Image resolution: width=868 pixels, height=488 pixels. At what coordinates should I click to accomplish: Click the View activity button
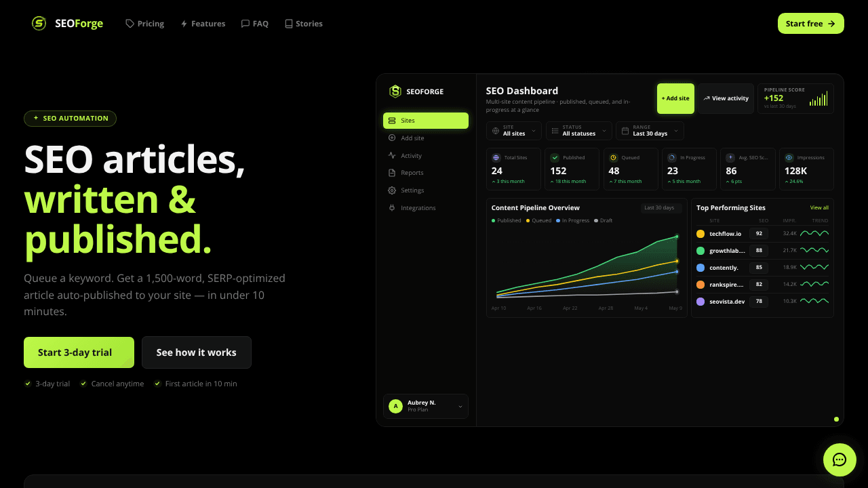pos(726,98)
